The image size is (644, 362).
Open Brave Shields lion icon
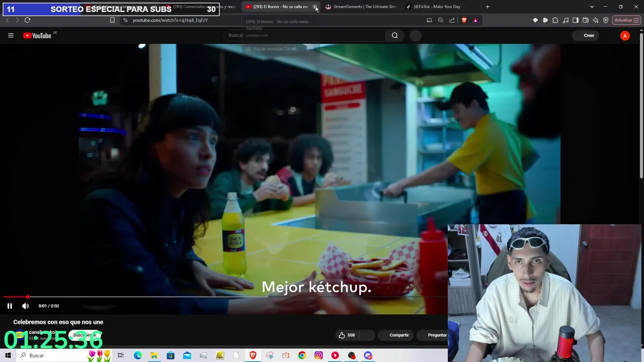(464, 20)
